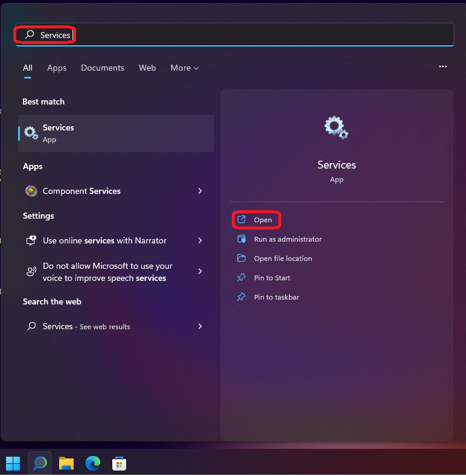
Task: Click the Narrator services settings icon
Action: tap(31, 240)
